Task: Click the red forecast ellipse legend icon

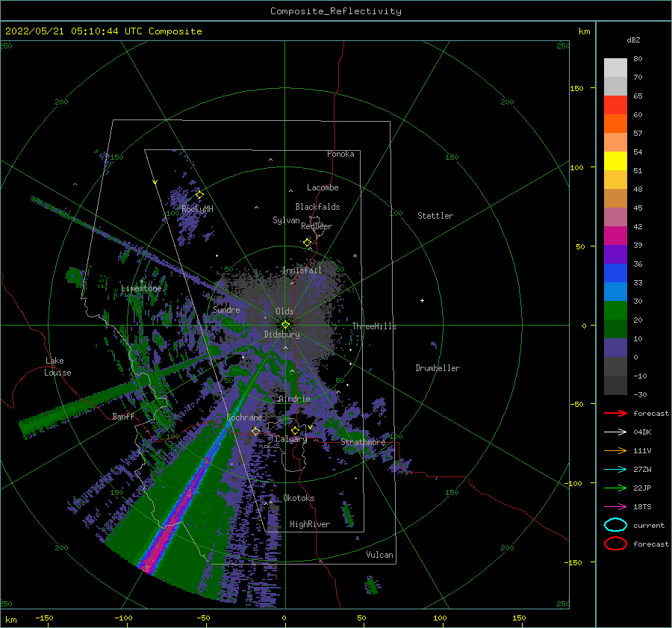Action: coord(615,544)
